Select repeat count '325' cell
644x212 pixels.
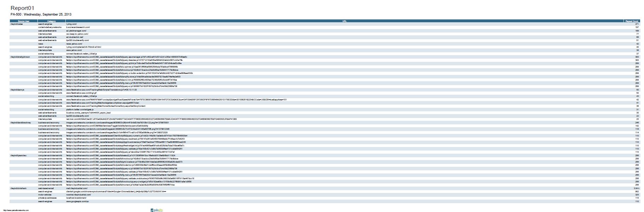pos(637,195)
